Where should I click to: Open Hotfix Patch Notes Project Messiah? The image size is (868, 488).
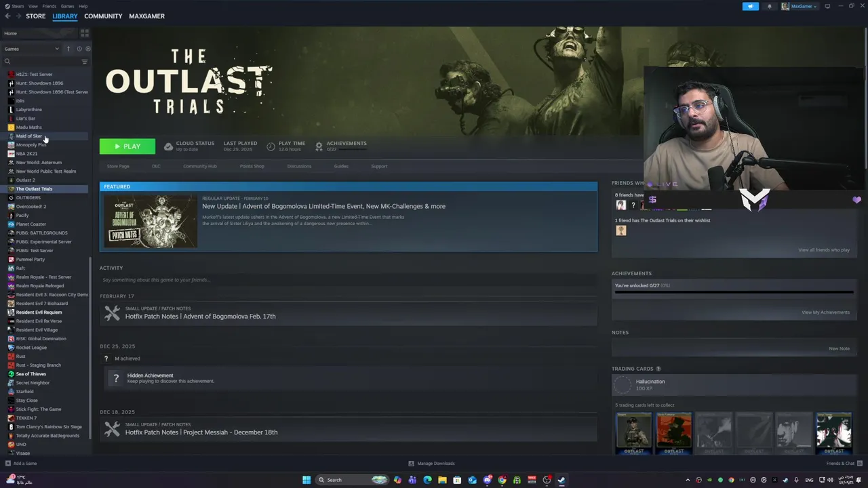click(201, 432)
